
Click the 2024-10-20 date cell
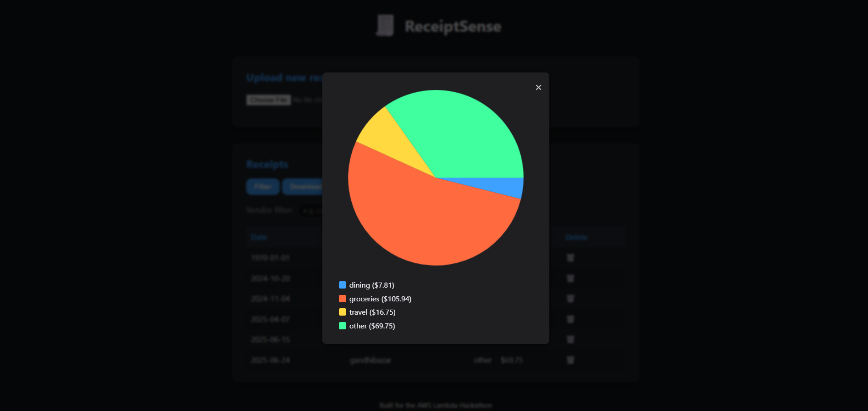click(271, 278)
